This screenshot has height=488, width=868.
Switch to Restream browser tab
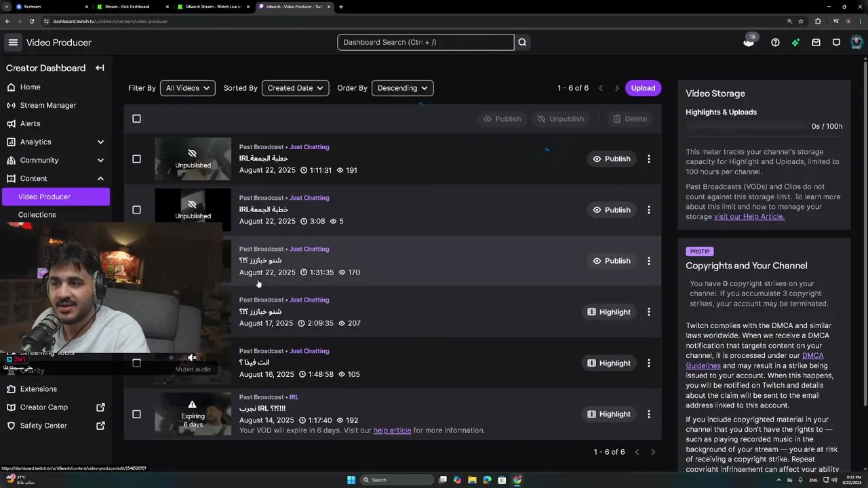click(51, 7)
